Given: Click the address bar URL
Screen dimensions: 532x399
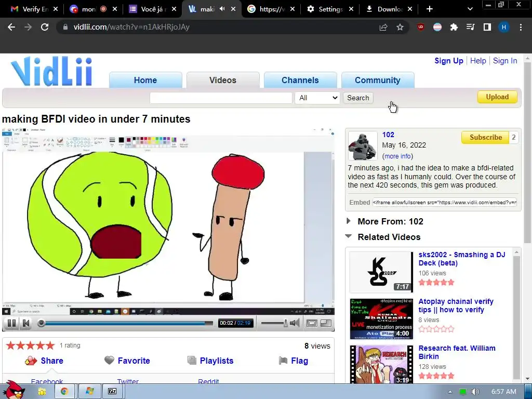Looking at the screenshot, I should pyautogui.click(x=131, y=27).
